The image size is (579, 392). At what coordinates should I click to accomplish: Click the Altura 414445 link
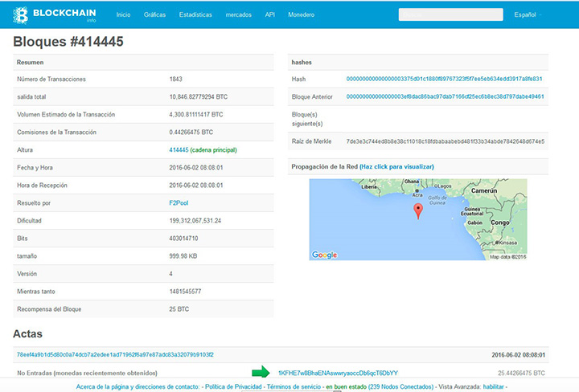point(179,149)
